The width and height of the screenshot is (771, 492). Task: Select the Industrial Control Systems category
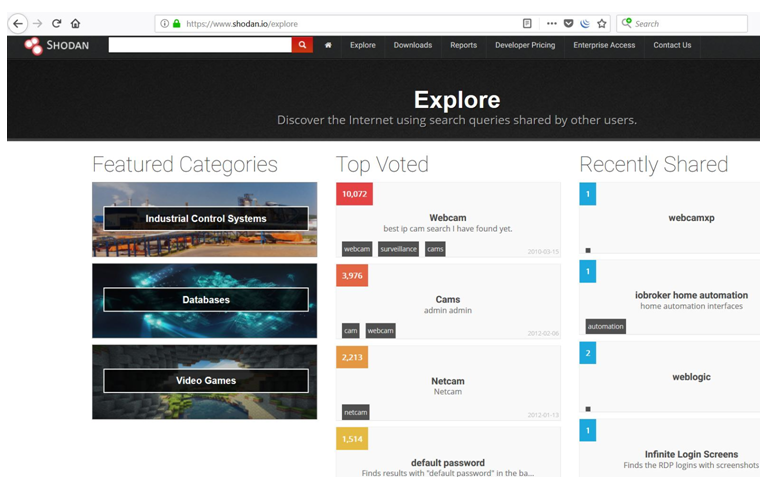(x=205, y=218)
